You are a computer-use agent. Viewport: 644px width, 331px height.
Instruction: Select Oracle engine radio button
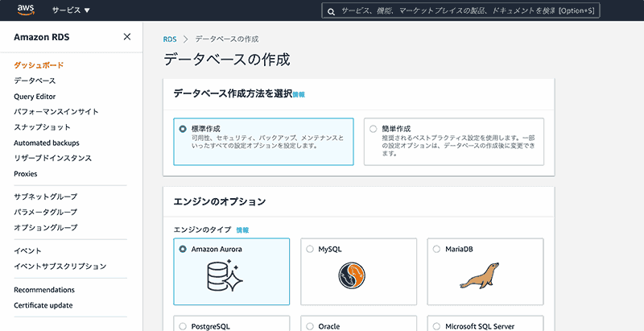pos(310,327)
